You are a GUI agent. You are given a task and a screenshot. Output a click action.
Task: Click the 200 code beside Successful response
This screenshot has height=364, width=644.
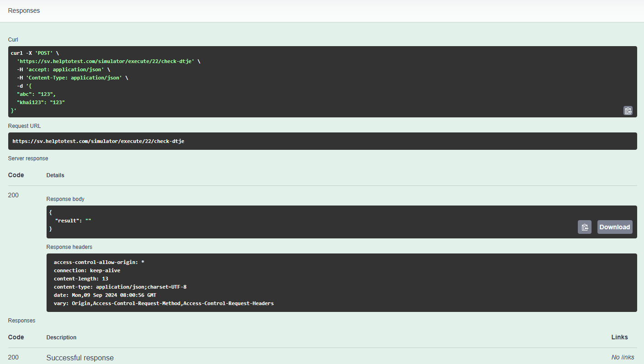(13, 358)
